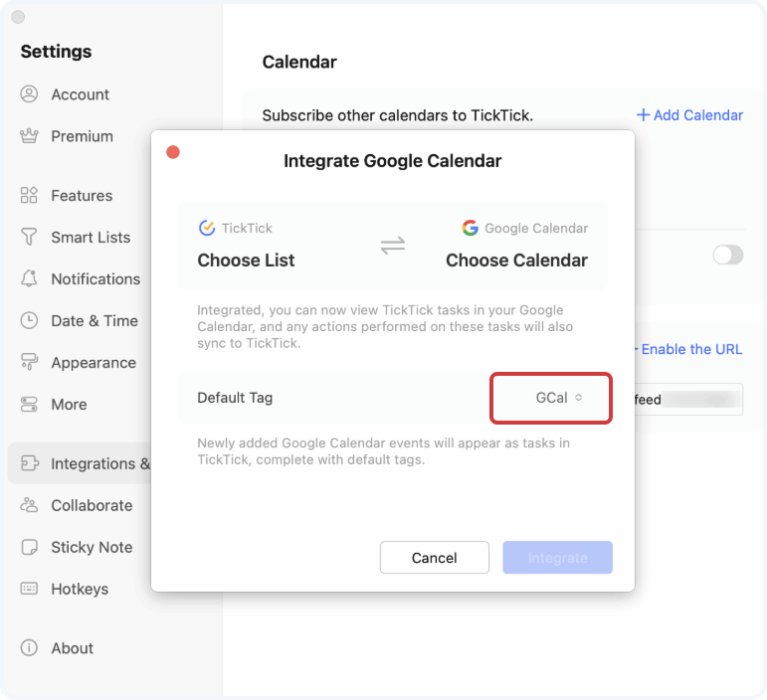Click the calendar feed URL field
This screenshot has width=767, height=700.
coord(687,400)
